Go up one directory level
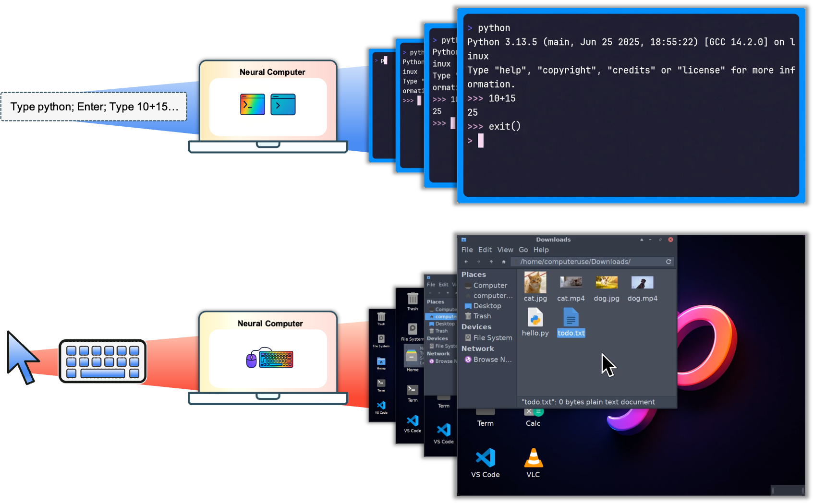The height and width of the screenshot is (504, 814). [491, 262]
